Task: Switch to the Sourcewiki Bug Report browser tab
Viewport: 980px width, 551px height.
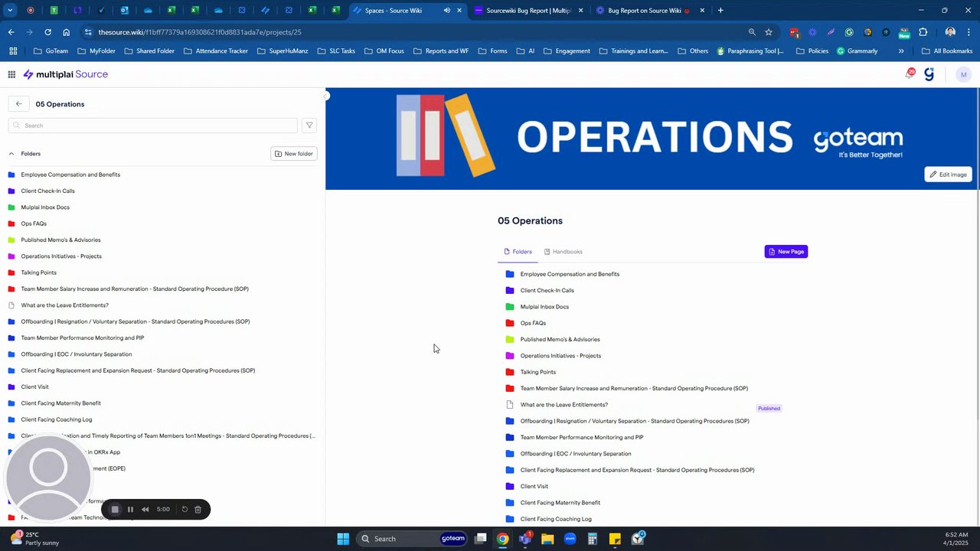Action: click(528, 11)
